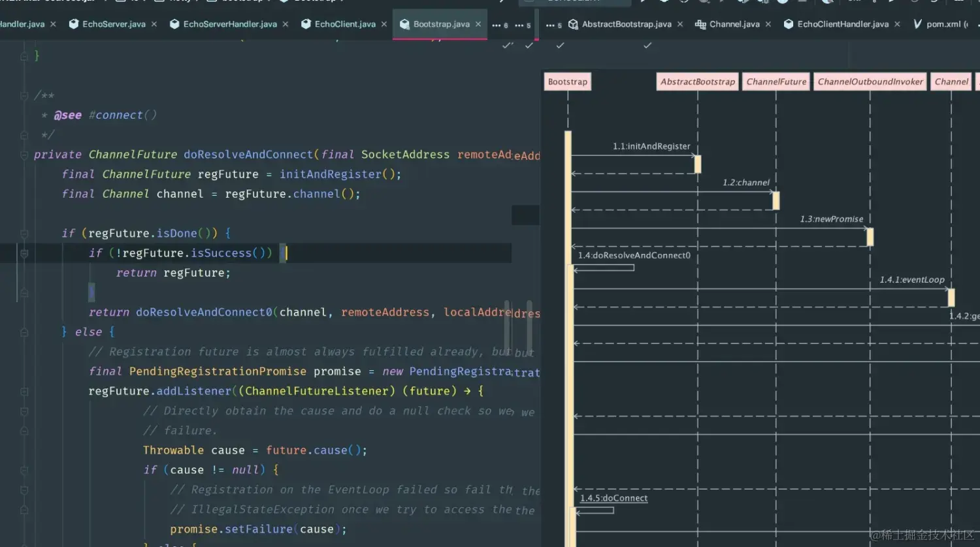Open the 1.4.5:doConnect underlined link
This screenshot has height=547, width=980.
614,498
